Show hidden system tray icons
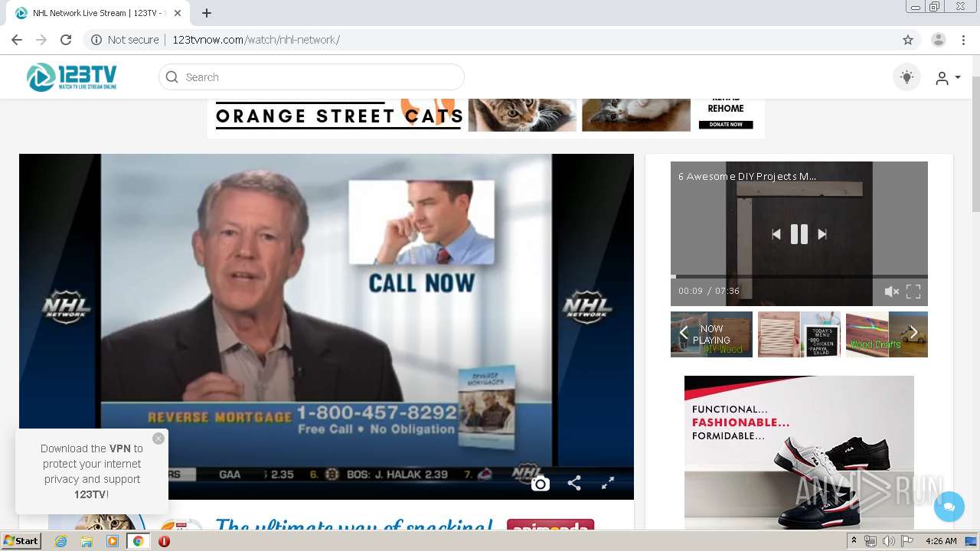The image size is (980, 551). (x=854, y=541)
